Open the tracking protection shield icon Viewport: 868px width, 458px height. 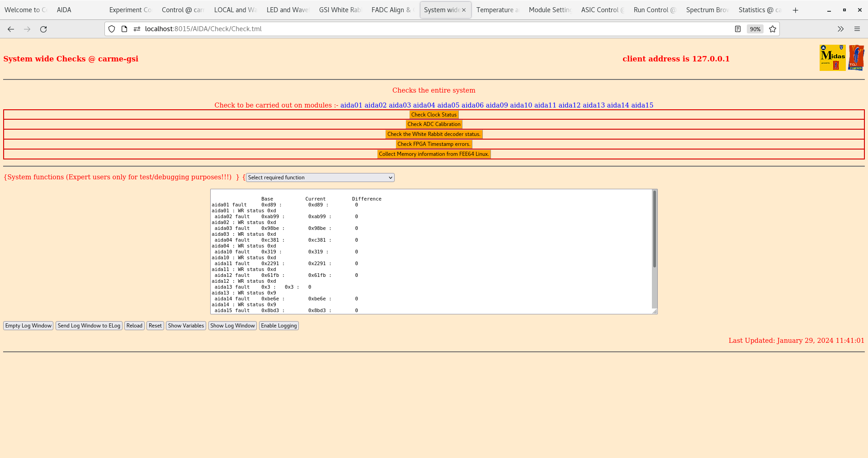(111, 28)
